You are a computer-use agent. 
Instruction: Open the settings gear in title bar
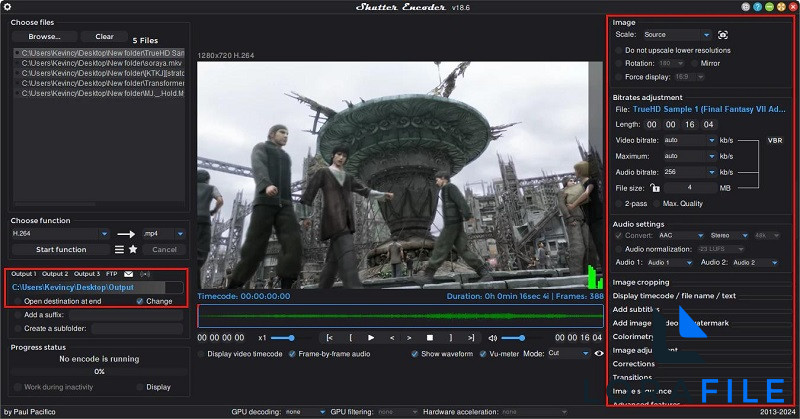pos(7,7)
